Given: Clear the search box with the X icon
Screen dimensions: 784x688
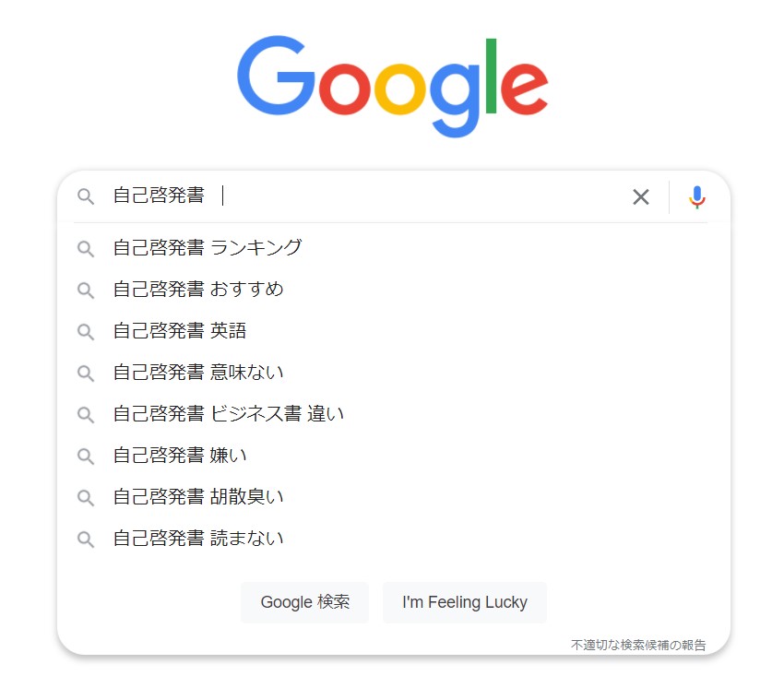Looking at the screenshot, I should coord(640,197).
